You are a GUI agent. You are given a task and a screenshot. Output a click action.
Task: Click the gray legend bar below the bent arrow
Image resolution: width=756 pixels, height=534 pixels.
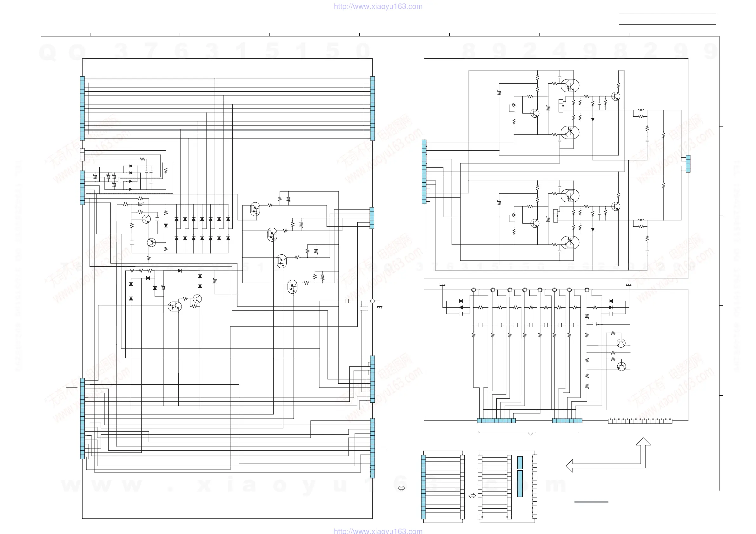point(591,501)
